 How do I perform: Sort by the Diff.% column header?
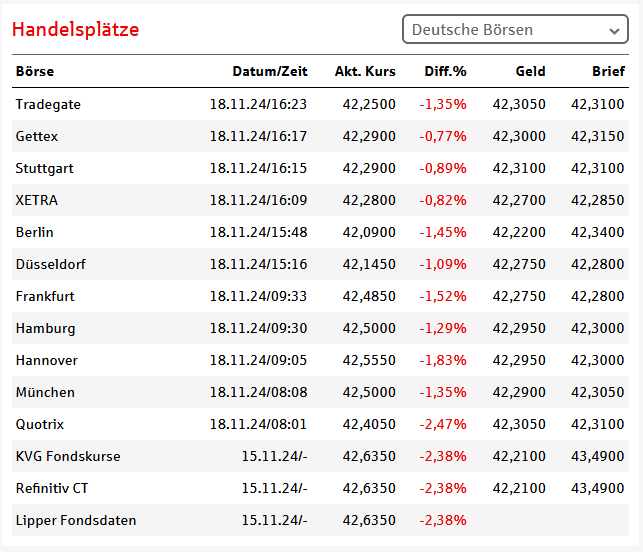click(444, 71)
